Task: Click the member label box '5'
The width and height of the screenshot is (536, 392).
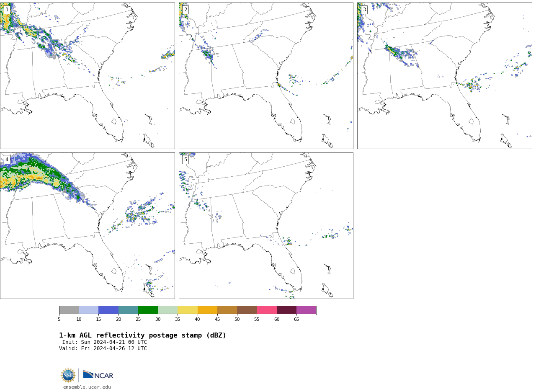Action: (x=186, y=160)
